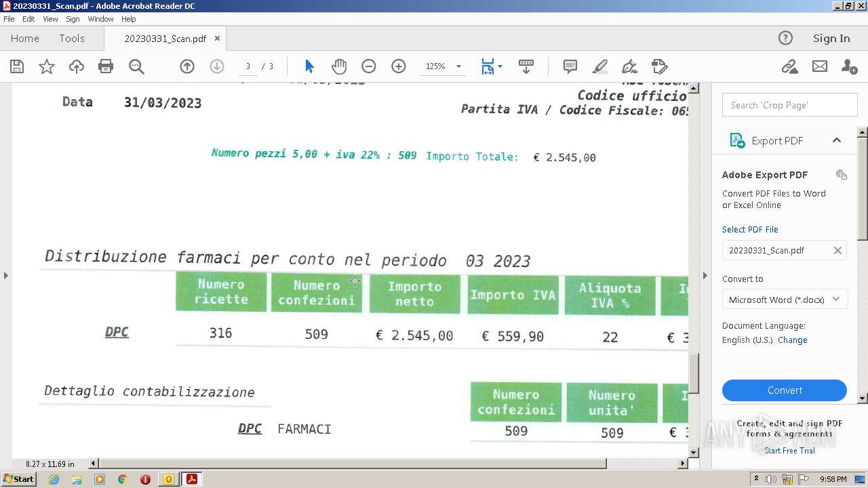Click the scroll-down arrow of the document scrollbar
The height and width of the screenshot is (488, 868).
tap(694, 452)
